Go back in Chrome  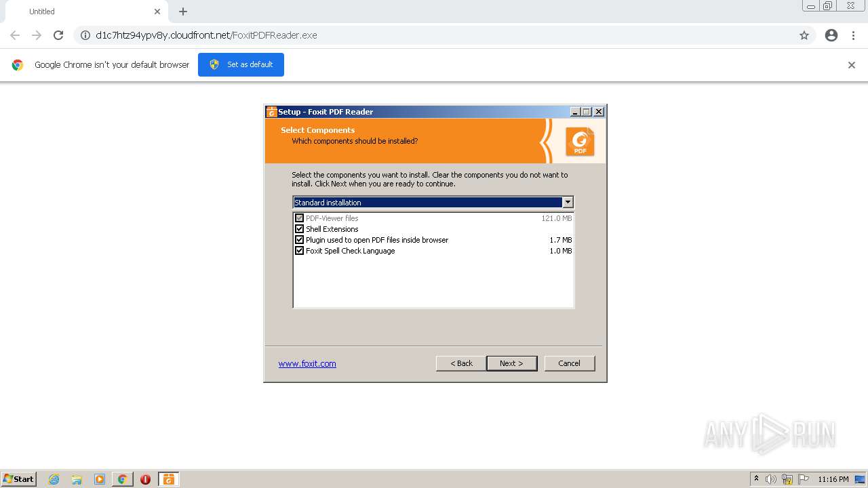(x=15, y=35)
